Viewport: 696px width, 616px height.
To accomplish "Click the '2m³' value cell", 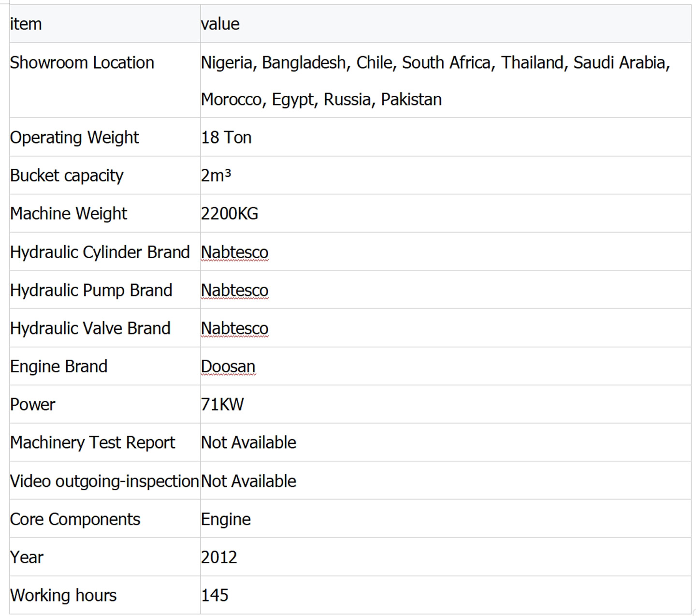I will [446, 176].
